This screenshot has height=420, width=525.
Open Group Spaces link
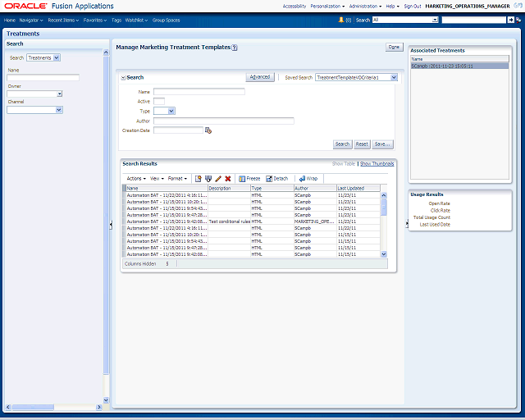pyautogui.click(x=166, y=21)
